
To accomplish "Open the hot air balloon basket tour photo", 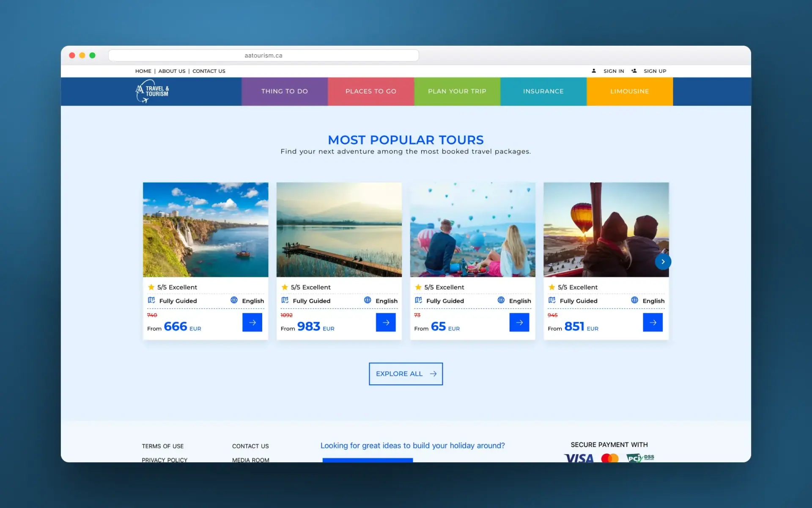I will click(x=606, y=229).
